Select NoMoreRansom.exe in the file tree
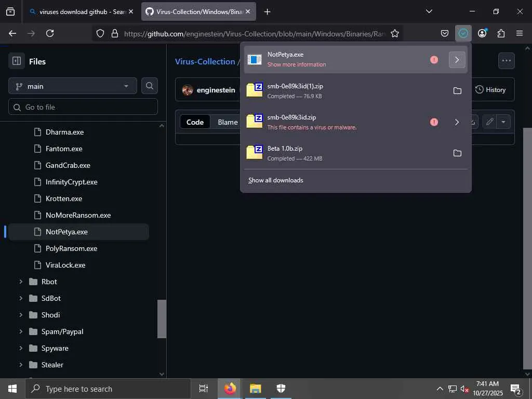The height and width of the screenshot is (399, 532). tap(79, 215)
